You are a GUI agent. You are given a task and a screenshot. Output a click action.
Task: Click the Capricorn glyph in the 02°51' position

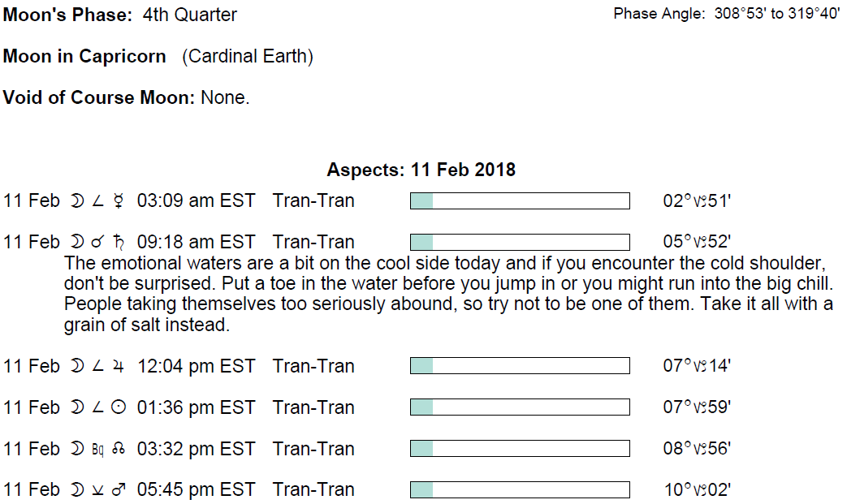point(698,201)
